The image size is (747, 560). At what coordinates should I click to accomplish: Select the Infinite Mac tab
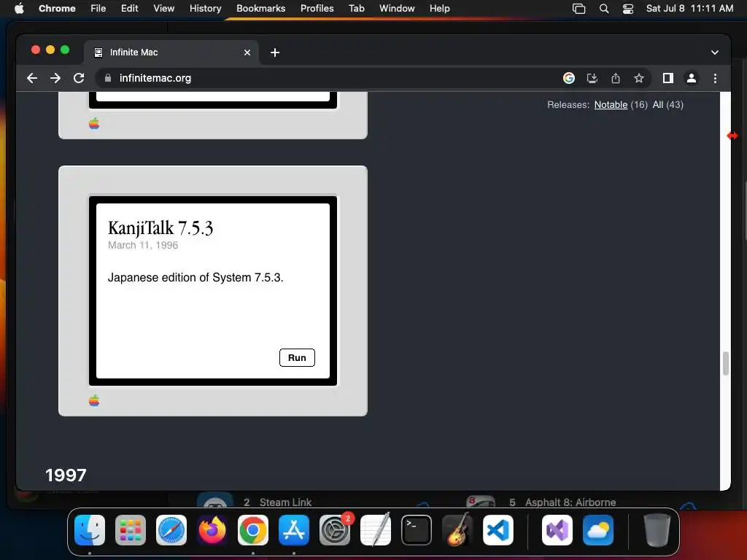click(x=171, y=52)
